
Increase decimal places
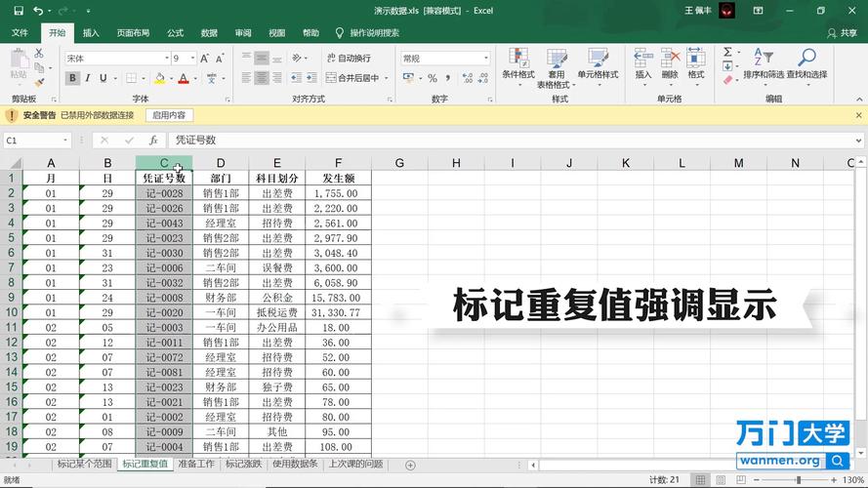[468, 78]
